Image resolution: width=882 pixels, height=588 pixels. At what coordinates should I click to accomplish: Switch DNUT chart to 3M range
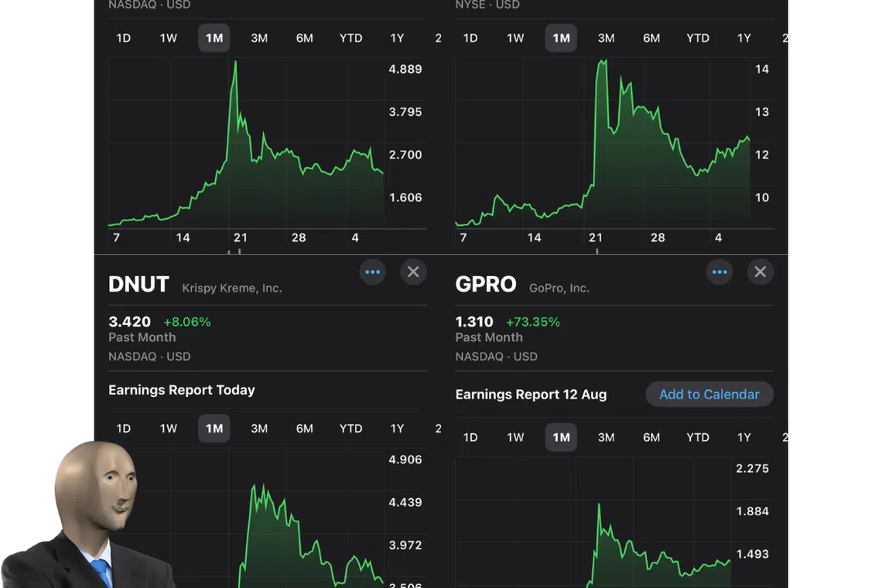pos(259,429)
